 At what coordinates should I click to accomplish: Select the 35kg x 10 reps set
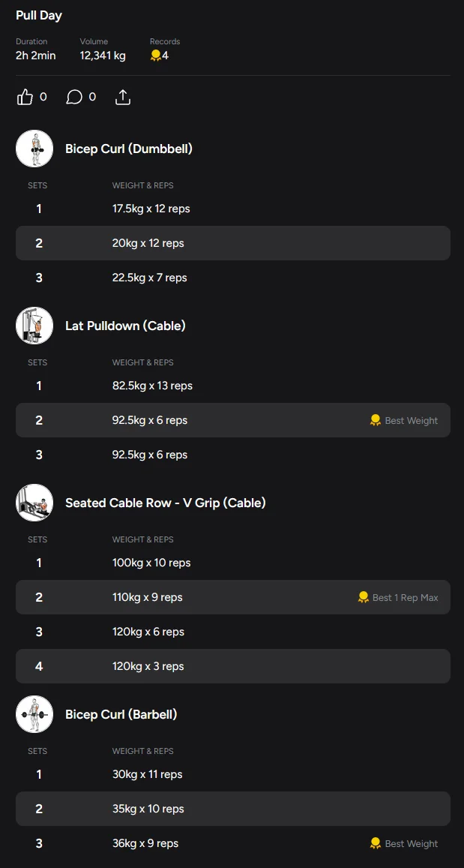(x=232, y=809)
